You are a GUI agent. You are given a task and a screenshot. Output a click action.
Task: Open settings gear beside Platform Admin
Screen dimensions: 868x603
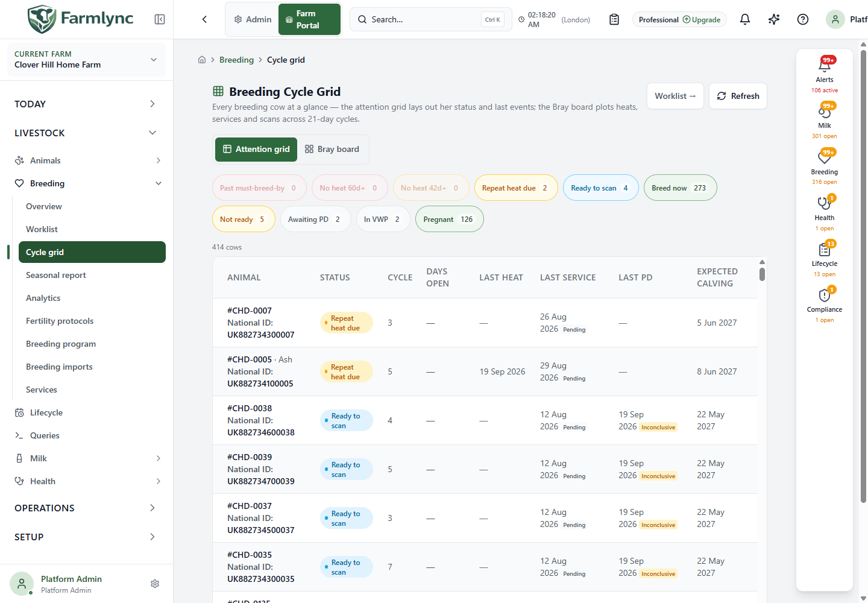155,584
